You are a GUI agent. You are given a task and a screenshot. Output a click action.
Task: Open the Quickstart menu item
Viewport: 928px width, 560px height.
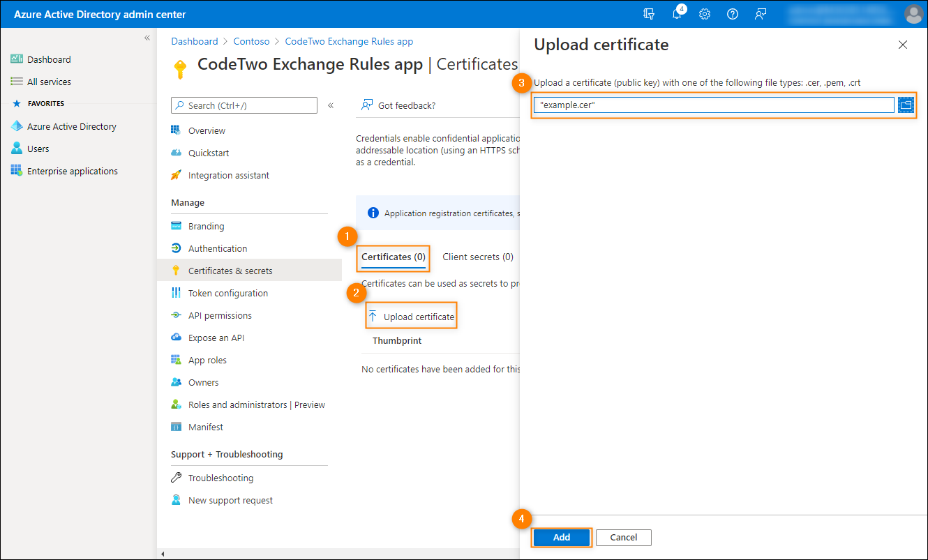pos(209,153)
